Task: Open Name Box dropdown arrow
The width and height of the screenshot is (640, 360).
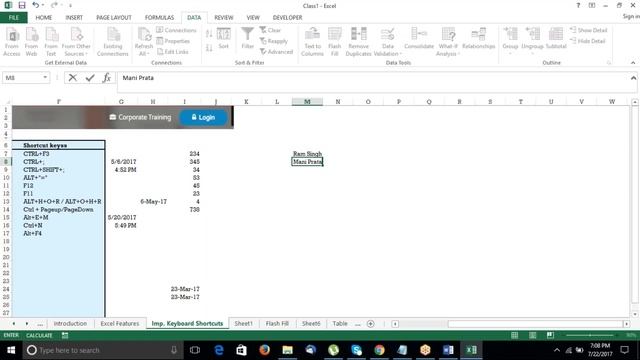Action: [x=45, y=77]
